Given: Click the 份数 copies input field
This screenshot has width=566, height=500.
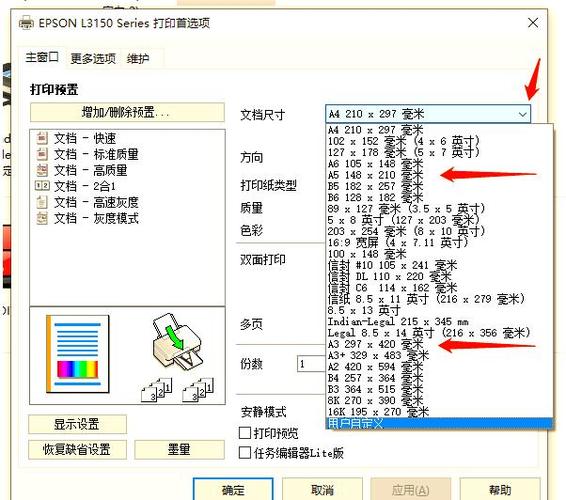Looking at the screenshot, I should click(x=311, y=364).
